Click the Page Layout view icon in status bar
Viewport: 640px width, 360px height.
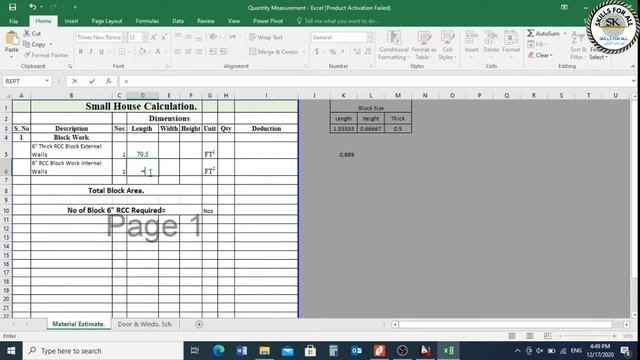tap(530, 336)
